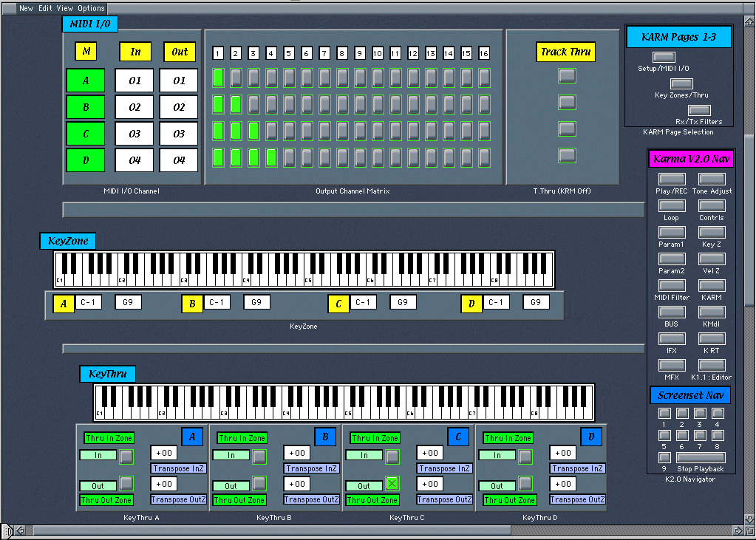Open the Rx/Tx Filters page
The height and width of the screenshot is (540, 756).
pyautogui.click(x=698, y=110)
